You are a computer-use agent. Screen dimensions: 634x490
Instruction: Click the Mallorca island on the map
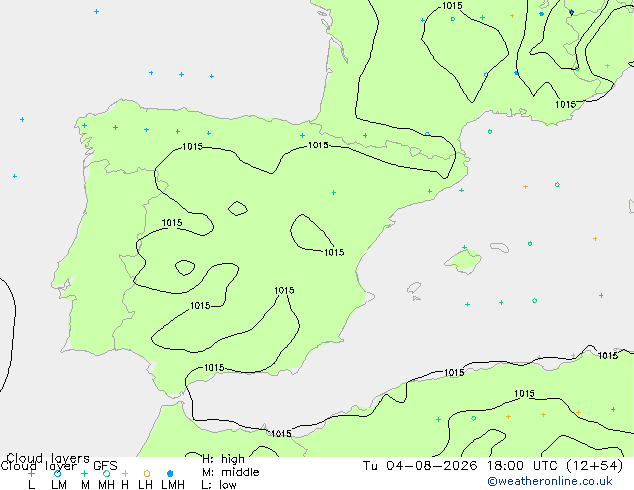pyautogui.click(x=464, y=260)
